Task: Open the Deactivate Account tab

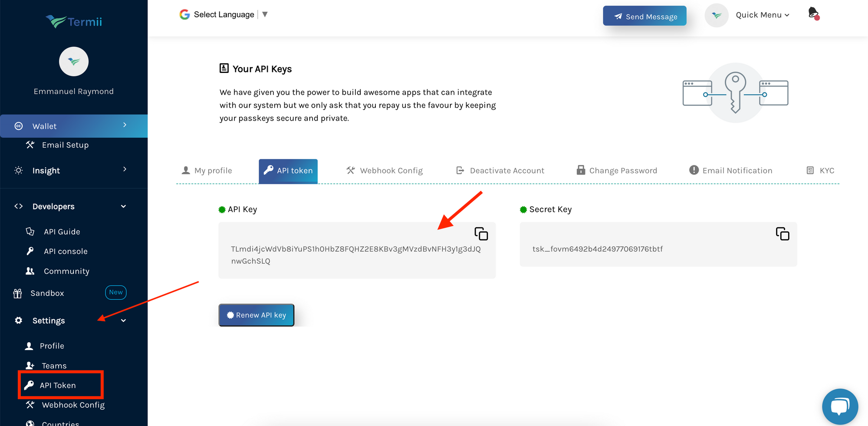Action: pyautogui.click(x=506, y=170)
